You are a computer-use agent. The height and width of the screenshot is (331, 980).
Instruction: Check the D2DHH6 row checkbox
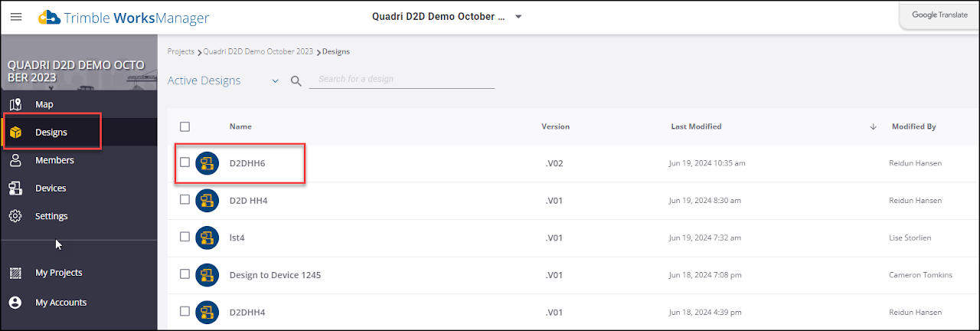click(185, 162)
